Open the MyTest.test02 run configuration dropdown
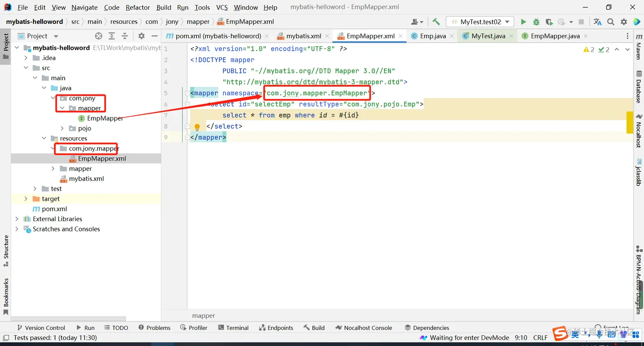Screen dimensions: 644x346 (480, 22)
